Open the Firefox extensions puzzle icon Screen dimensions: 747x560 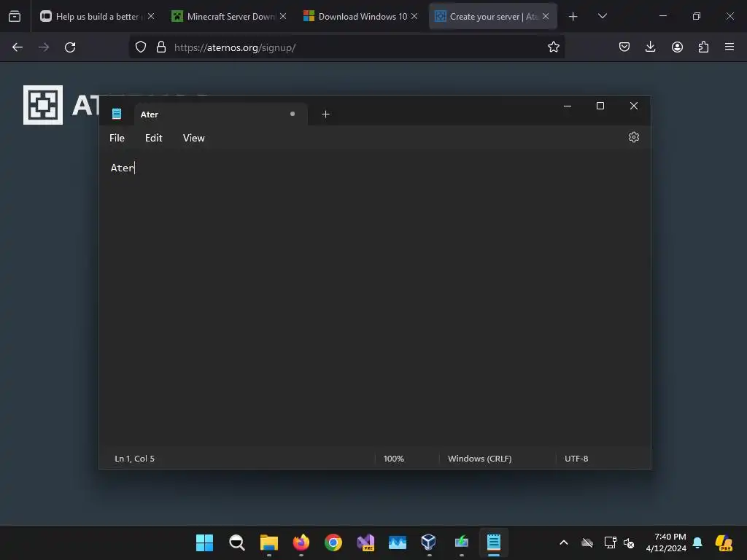pos(703,47)
